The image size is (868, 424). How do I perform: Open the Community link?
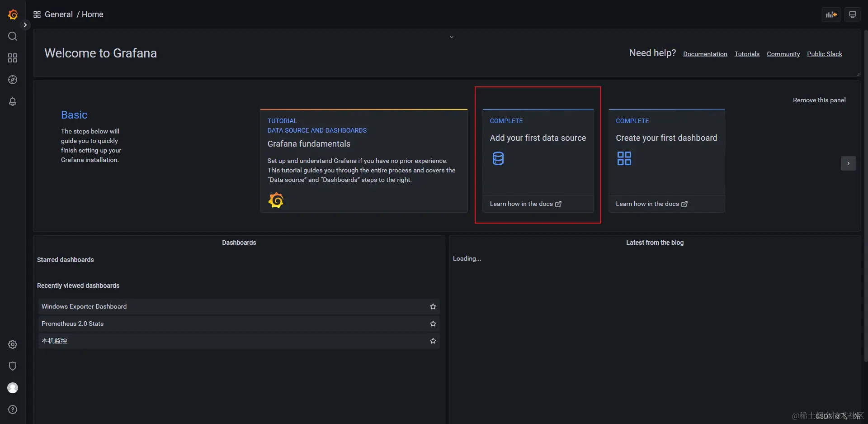(x=783, y=54)
